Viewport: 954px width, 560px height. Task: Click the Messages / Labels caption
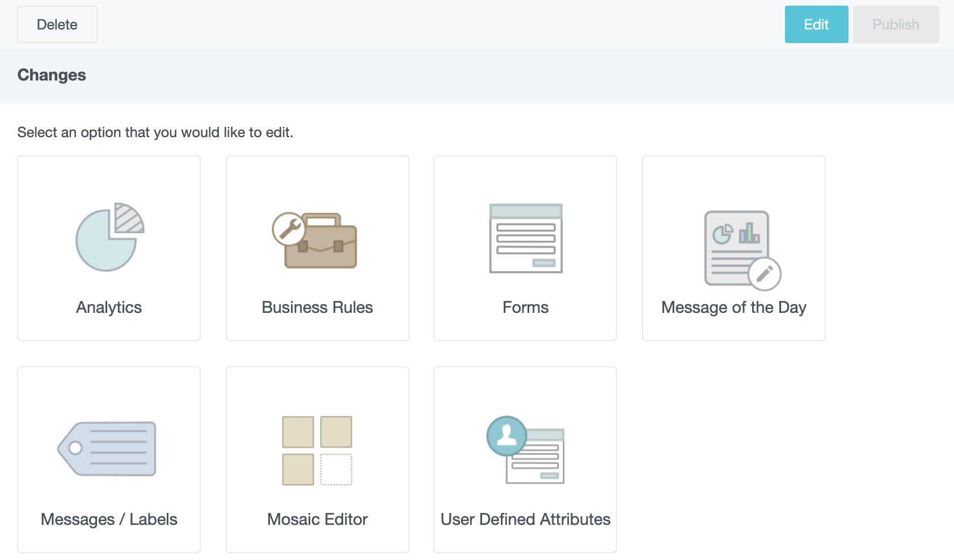(109, 519)
